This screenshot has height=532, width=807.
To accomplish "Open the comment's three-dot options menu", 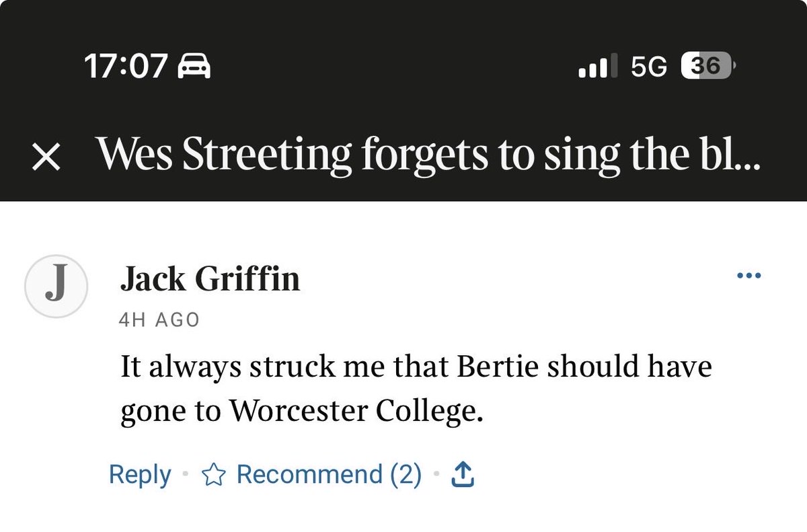I will (x=748, y=276).
